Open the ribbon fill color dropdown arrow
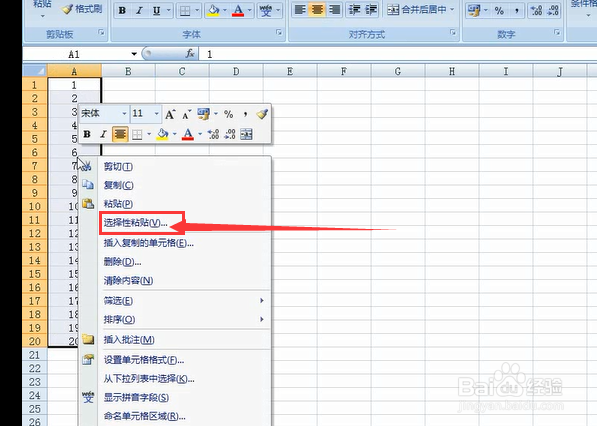This screenshot has height=426, width=597. pyautogui.click(x=225, y=11)
